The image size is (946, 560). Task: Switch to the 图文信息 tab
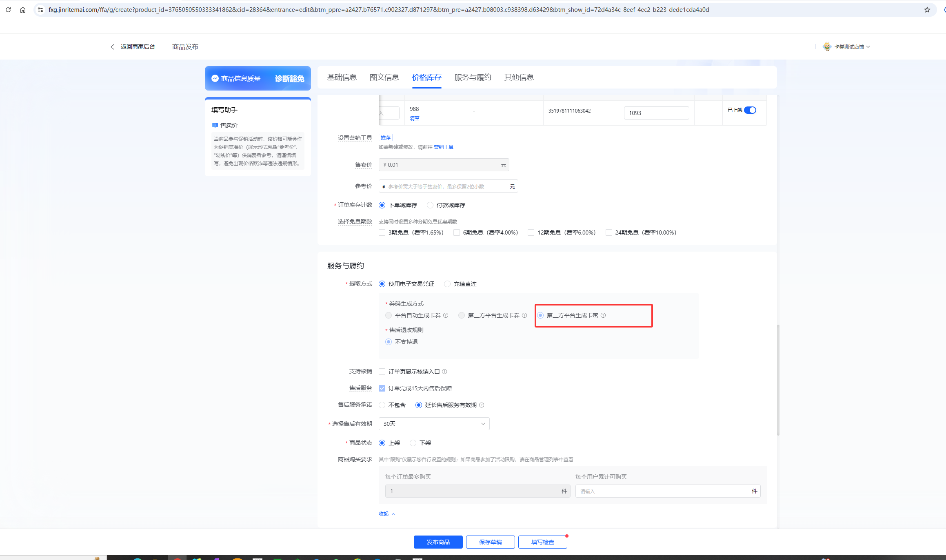tap(384, 77)
